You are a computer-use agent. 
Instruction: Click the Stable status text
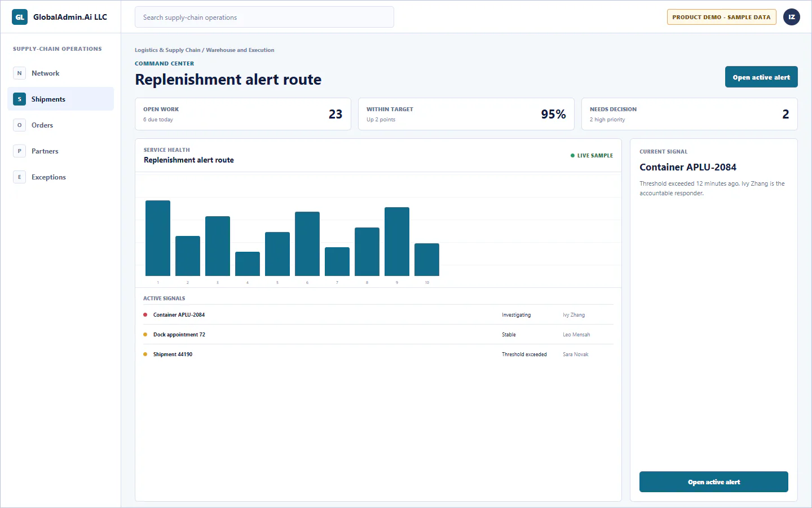click(509, 335)
